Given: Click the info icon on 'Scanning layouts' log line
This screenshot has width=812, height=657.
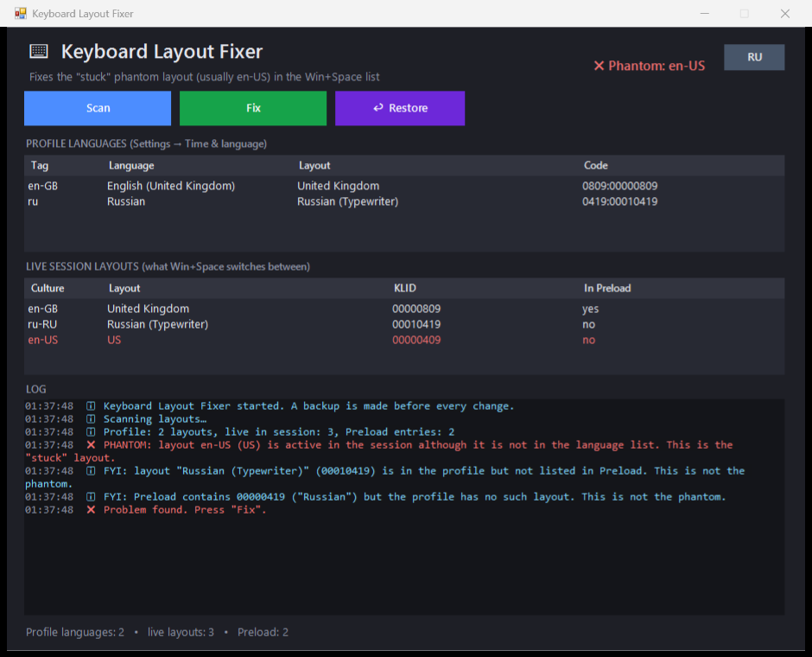Looking at the screenshot, I should pyautogui.click(x=91, y=419).
